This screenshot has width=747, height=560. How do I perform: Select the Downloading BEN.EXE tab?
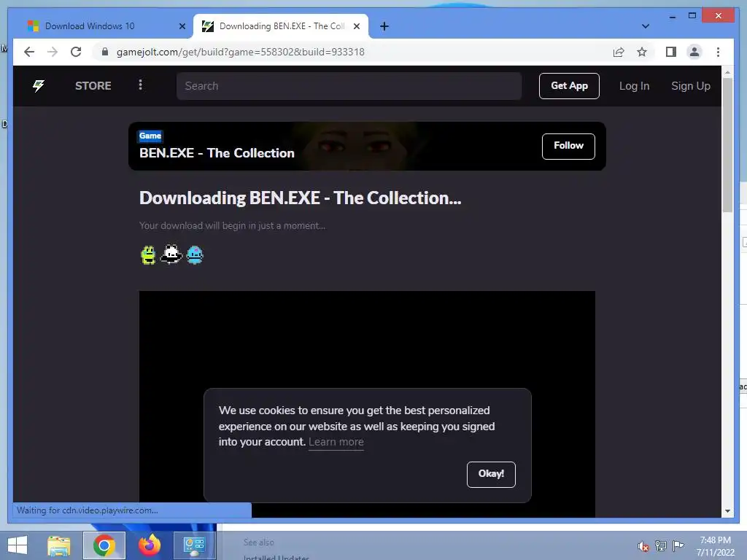pos(281,26)
